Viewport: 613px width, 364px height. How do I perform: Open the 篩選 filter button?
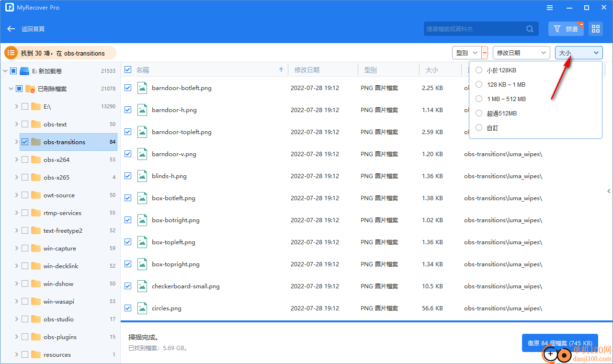point(566,29)
